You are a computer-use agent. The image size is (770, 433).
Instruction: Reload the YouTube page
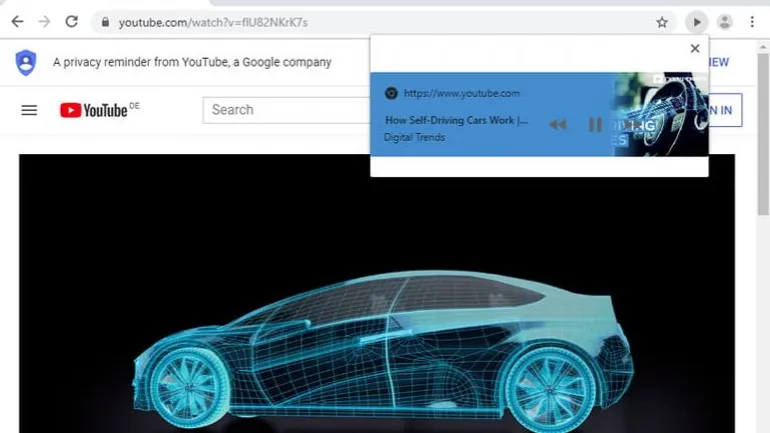pyautogui.click(x=71, y=22)
